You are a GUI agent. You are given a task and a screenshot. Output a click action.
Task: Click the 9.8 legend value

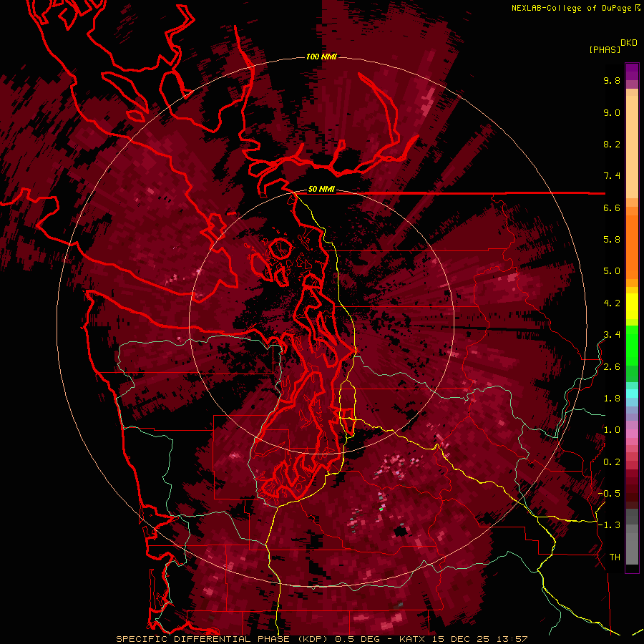(612, 80)
